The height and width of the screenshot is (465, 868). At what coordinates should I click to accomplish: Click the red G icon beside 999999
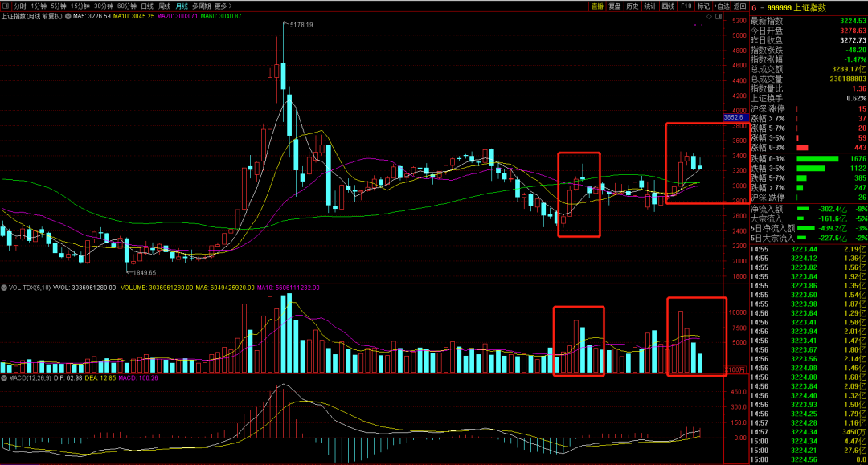click(x=754, y=8)
